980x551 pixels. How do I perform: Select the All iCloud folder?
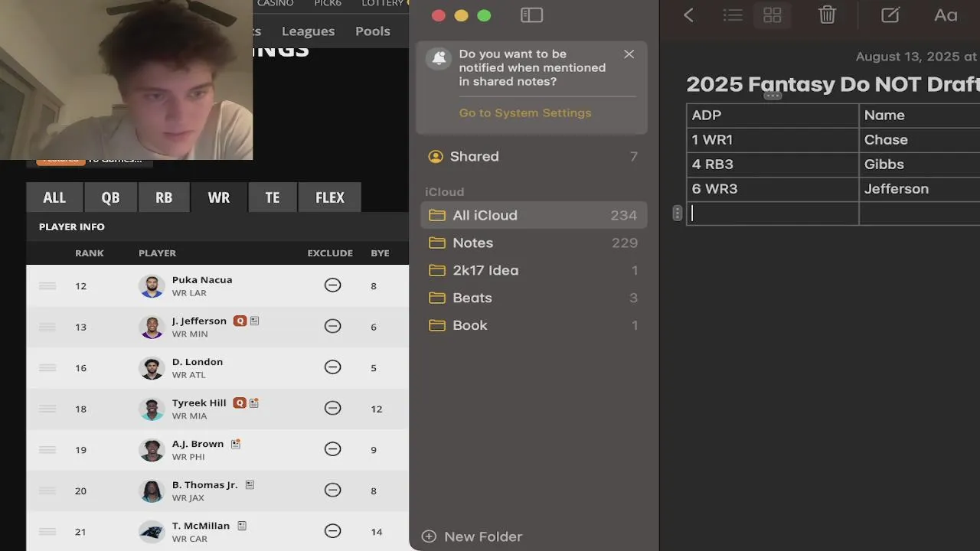click(x=534, y=215)
